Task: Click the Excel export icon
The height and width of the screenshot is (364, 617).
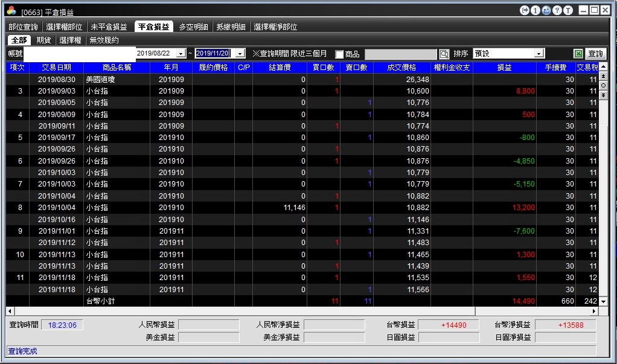Action: tap(578, 54)
